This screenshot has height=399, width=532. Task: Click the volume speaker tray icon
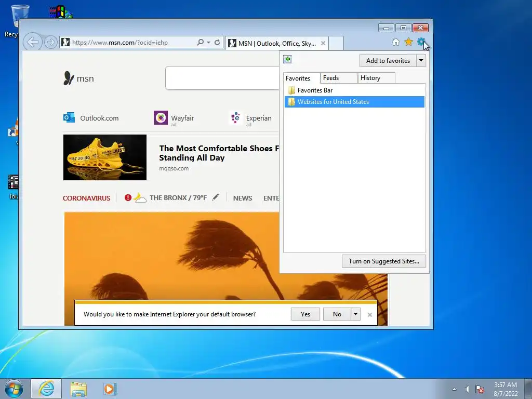(x=467, y=389)
